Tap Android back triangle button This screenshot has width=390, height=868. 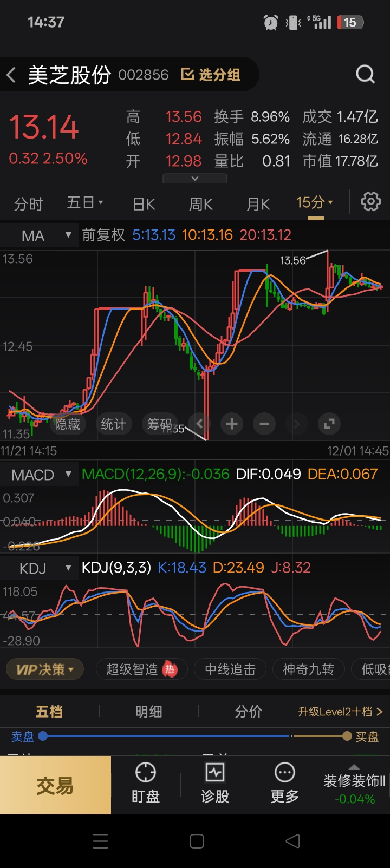pyautogui.click(x=292, y=841)
